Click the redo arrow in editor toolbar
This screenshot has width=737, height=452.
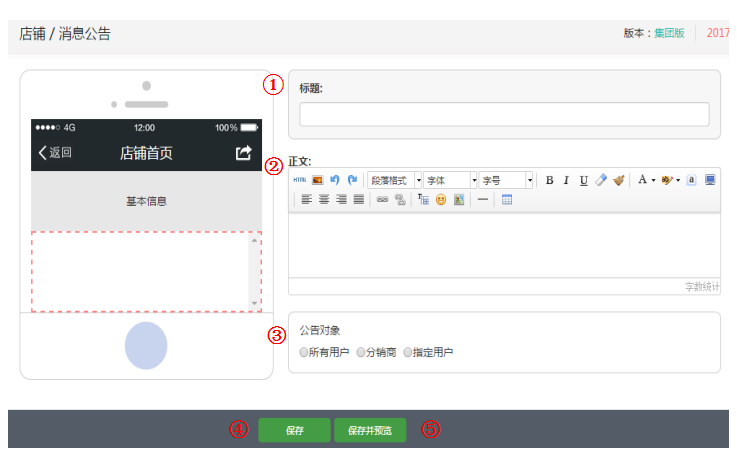(352, 180)
